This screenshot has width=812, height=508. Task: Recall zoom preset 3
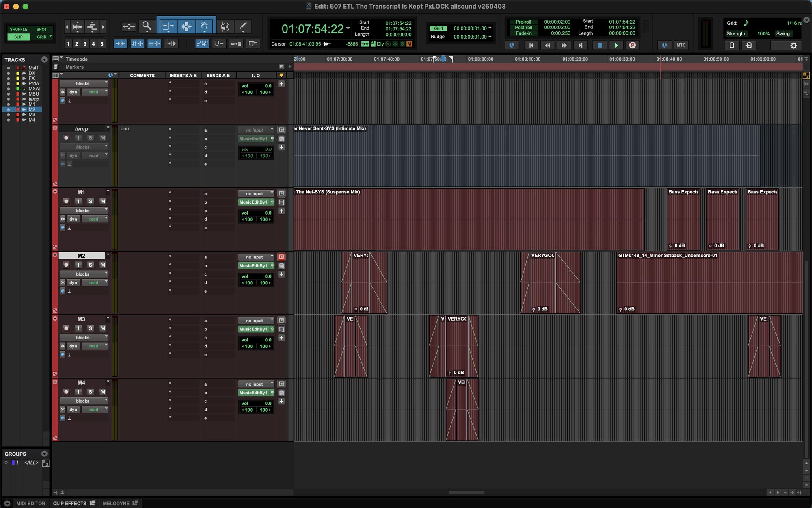pos(85,44)
